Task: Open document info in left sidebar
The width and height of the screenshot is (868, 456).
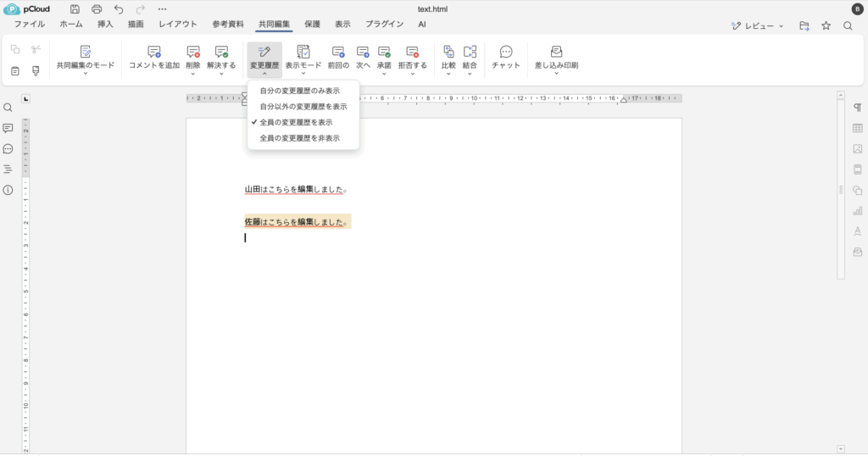Action: click(x=8, y=190)
